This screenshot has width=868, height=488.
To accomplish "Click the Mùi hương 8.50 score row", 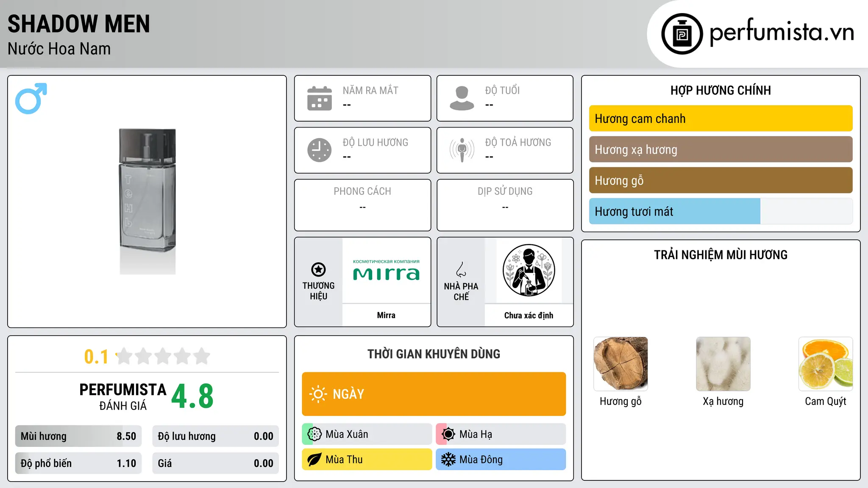I will point(78,436).
